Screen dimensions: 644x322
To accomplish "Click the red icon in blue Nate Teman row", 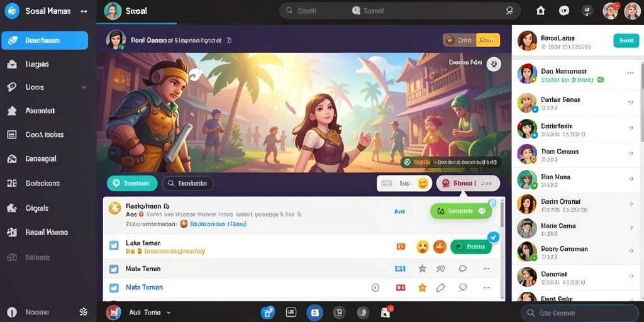I will (401, 287).
